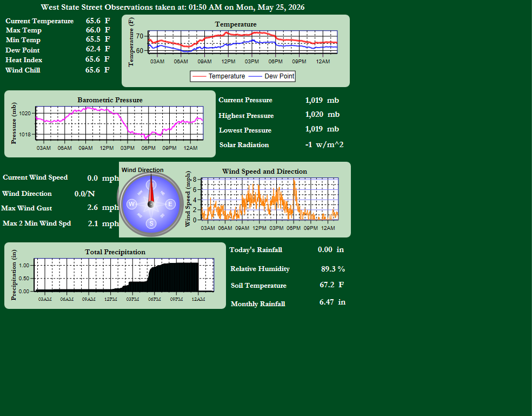Screen dimensions: 532x416
Task: Click the Total Precipitation chart plot area
Action: coord(124,275)
